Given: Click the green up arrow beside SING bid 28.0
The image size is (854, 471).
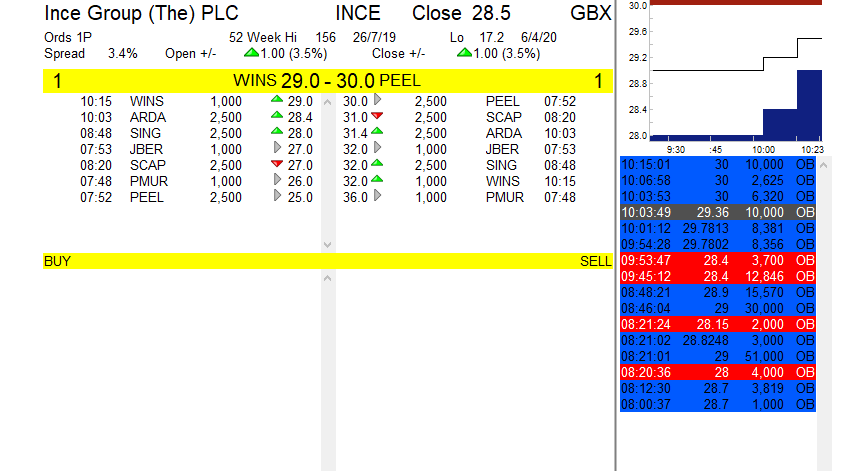Looking at the screenshot, I should click(x=277, y=131).
